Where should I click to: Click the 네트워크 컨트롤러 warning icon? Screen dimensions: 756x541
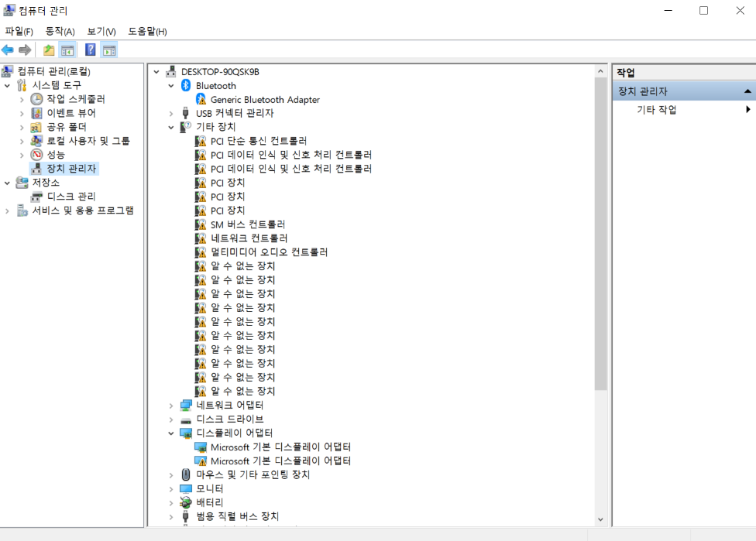coord(201,238)
